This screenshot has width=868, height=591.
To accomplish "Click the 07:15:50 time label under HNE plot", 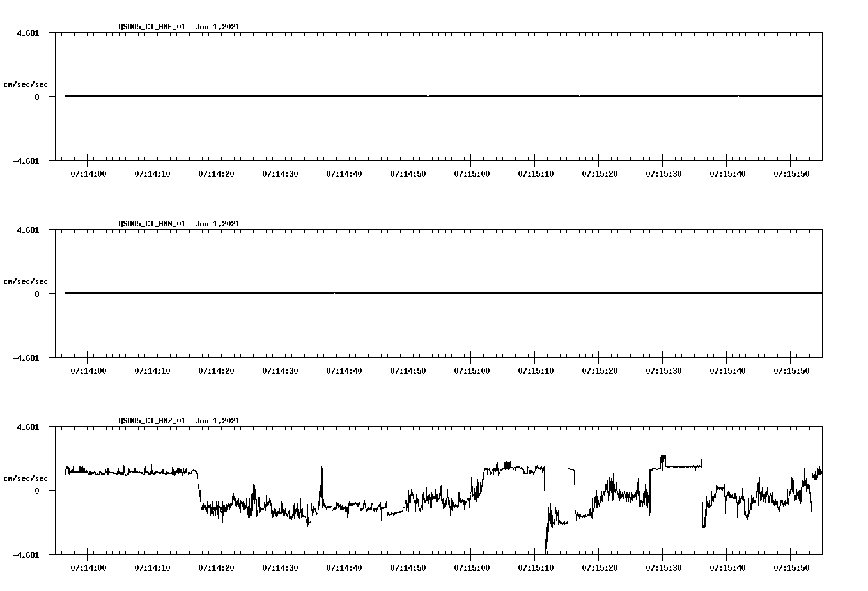I will click(x=791, y=173).
